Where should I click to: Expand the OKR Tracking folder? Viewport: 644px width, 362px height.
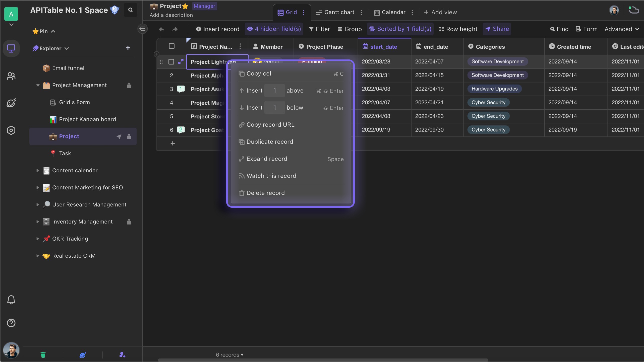(38, 239)
